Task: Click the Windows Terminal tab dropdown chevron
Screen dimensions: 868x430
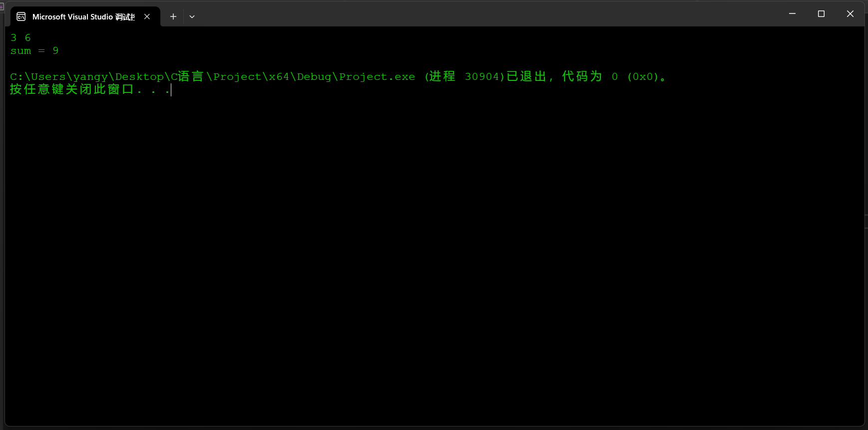Action: [x=192, y=16]
